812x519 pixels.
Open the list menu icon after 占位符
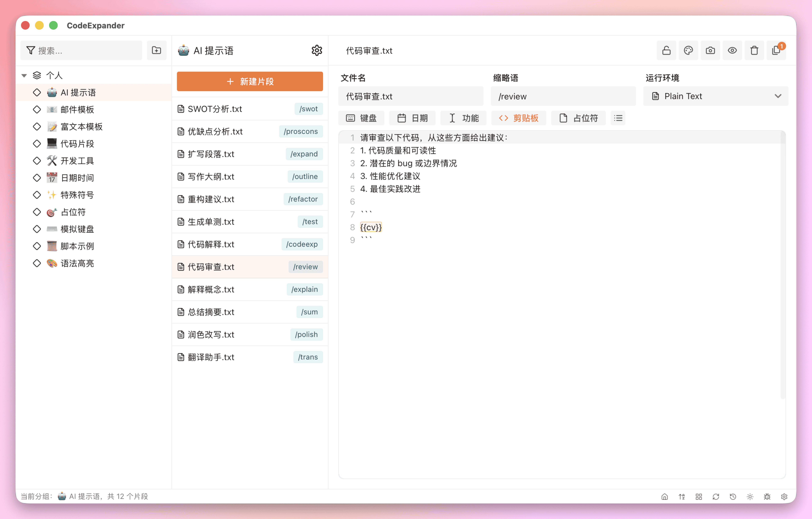618,118
